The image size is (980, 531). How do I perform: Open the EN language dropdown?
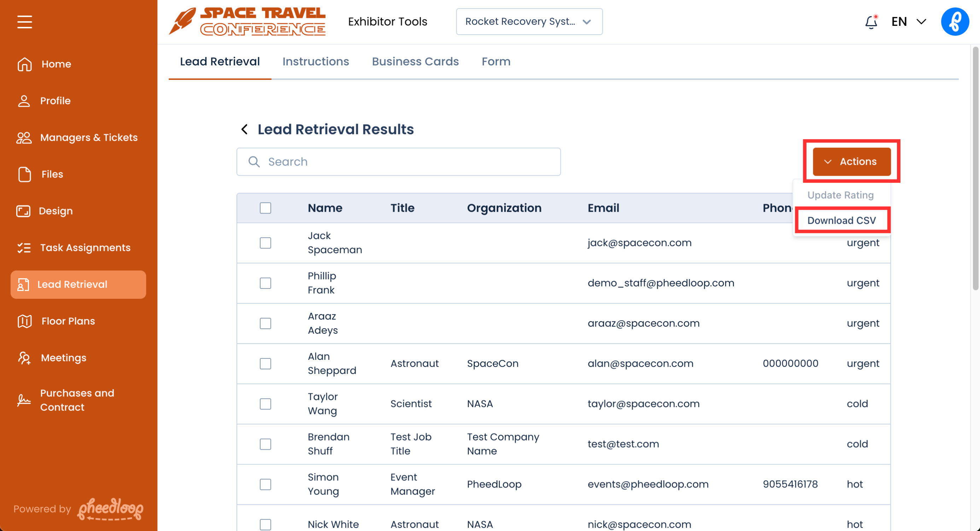tap(908, 22)
